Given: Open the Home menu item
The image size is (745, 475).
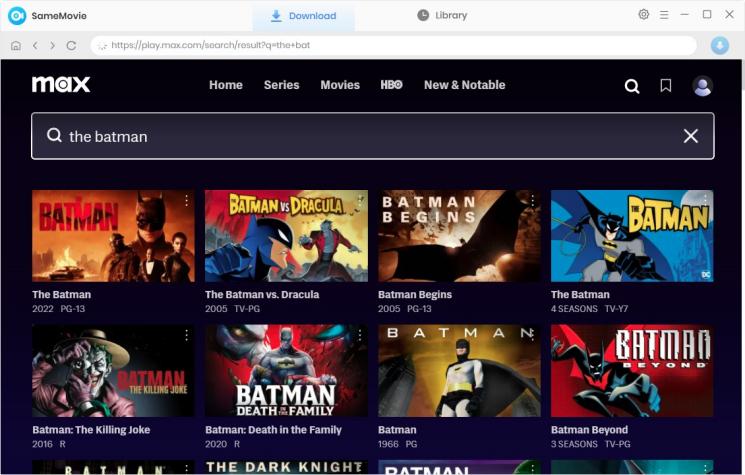Looking at the screenshot, I should [226, 85].
